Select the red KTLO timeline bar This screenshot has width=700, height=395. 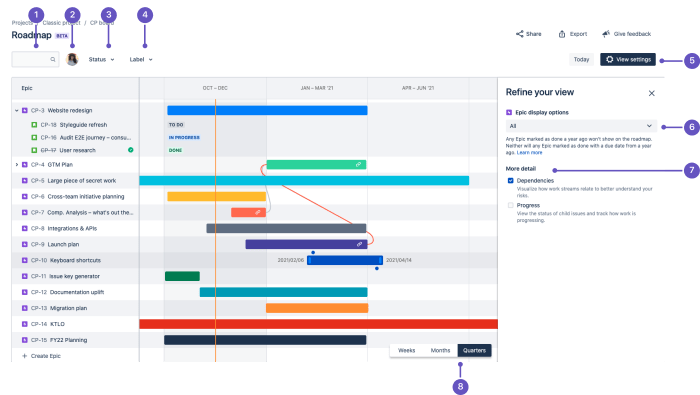click(318, 324)
